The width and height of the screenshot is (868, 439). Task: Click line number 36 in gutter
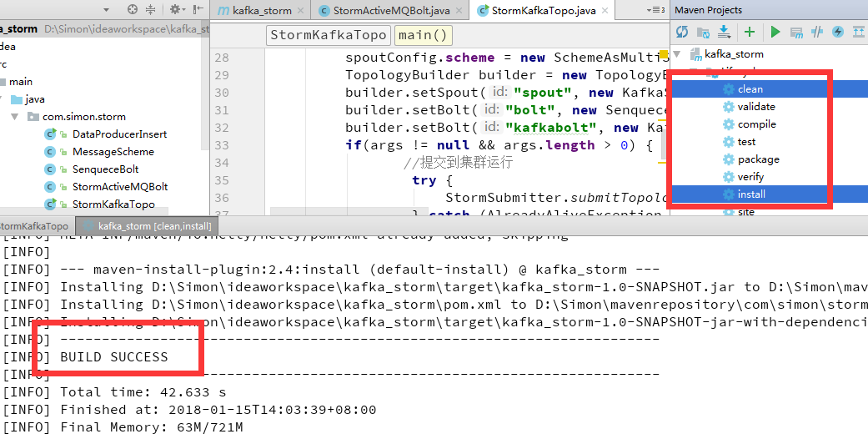[222, 198]
